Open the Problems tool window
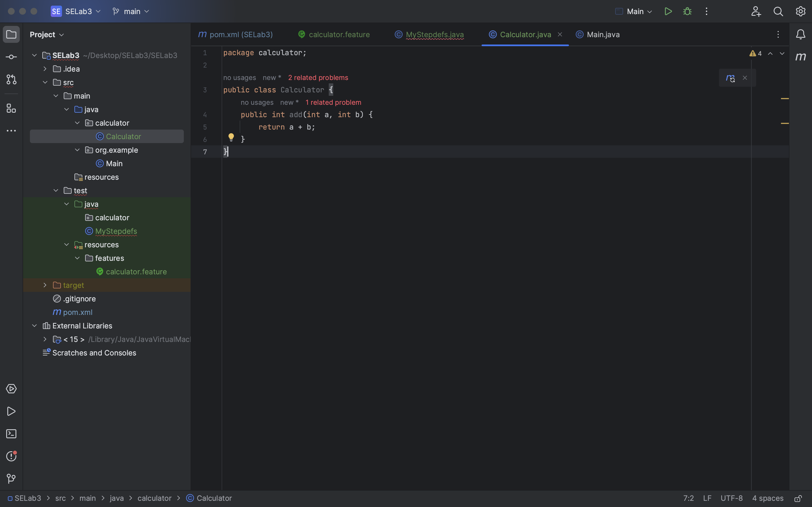The height and width of the screenshot is (507, 812). (x=11, y=456)
